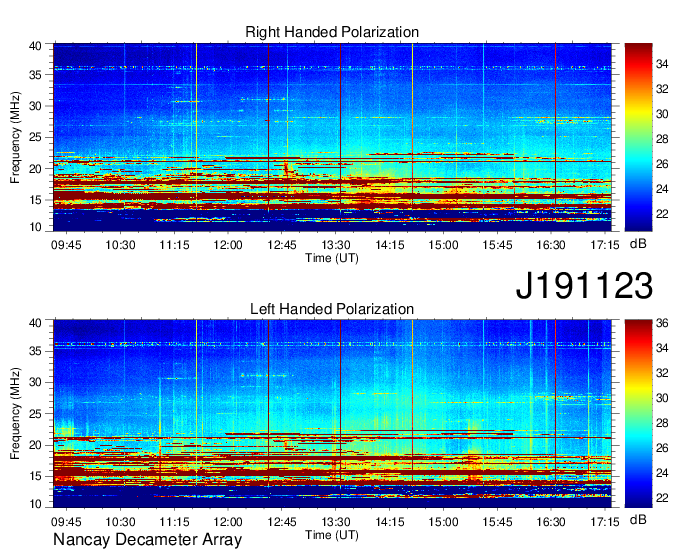Click the Right Handed plot's color scale bar

[x=638, y=137]
